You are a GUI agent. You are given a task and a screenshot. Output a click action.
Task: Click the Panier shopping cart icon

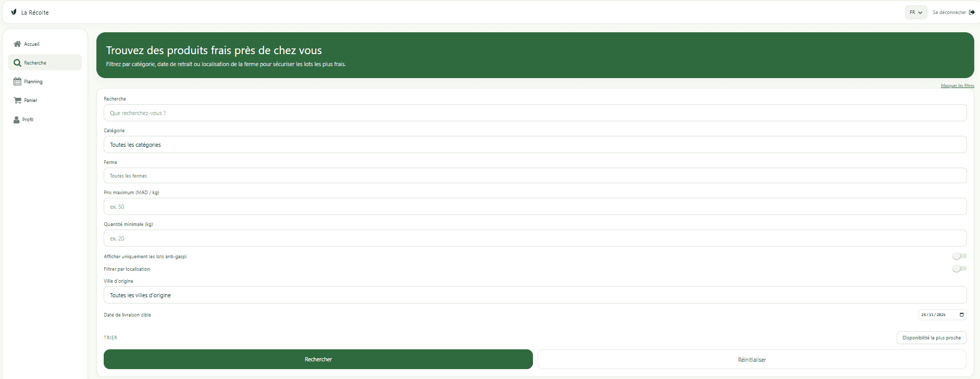(17, 100)
